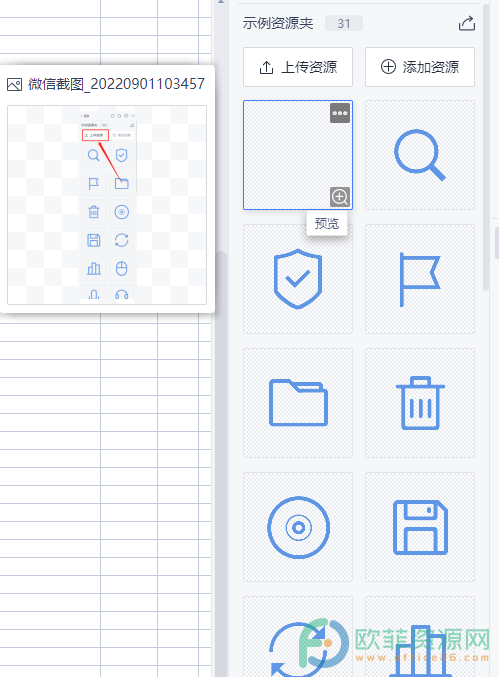
Task: Select the shield checkmark icon resource
Action: [x=298, y=279]
